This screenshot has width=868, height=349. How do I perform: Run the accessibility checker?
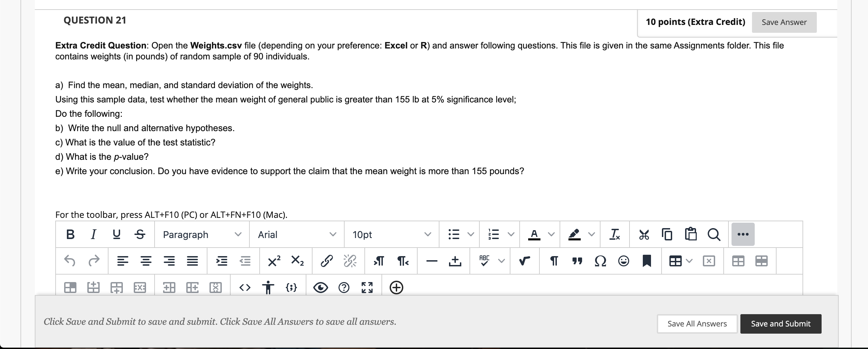coord(268,288)
